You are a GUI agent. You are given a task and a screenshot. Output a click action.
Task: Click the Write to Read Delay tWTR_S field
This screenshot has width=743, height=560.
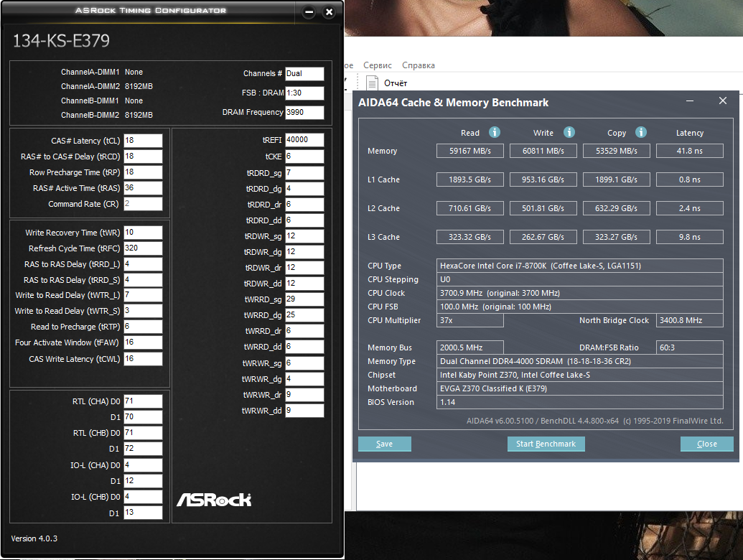click(x=143, y=311)
